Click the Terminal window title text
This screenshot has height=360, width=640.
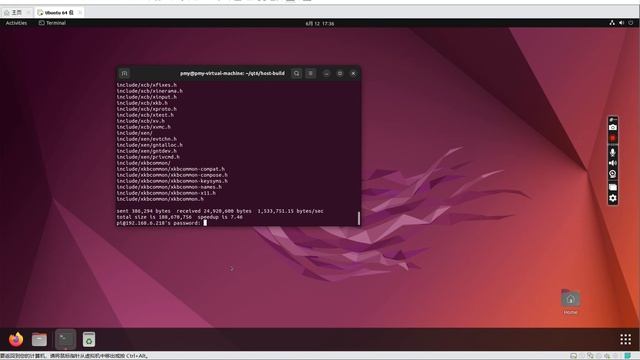pyautogui.click(x=232, y=73)
